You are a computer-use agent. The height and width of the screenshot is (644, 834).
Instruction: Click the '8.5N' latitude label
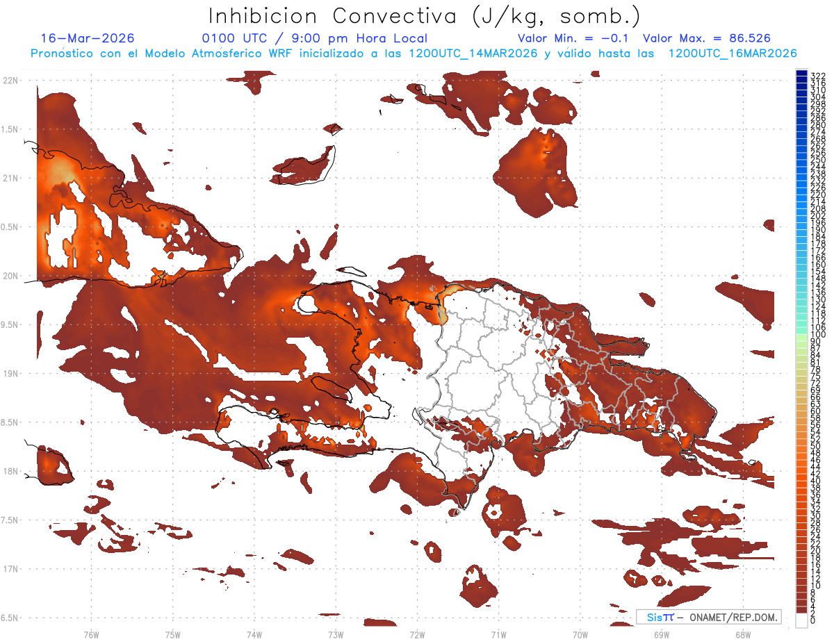tap(9, 422)
